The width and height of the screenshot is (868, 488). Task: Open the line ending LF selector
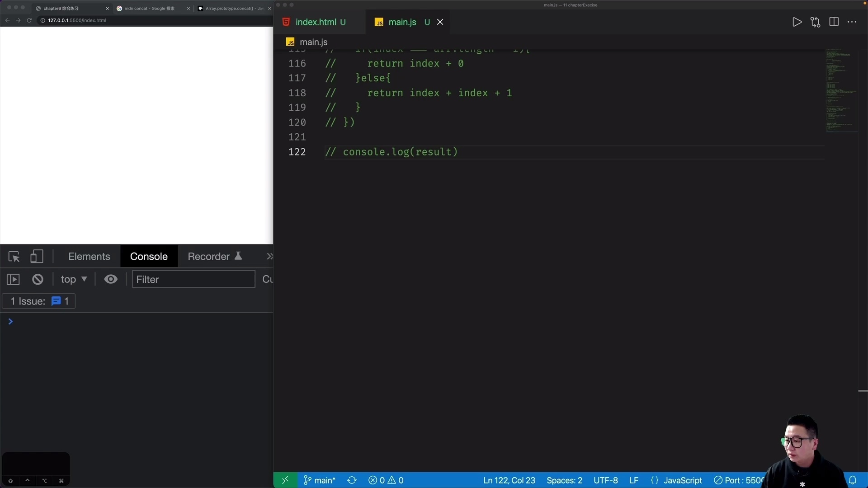click(633, 480)
